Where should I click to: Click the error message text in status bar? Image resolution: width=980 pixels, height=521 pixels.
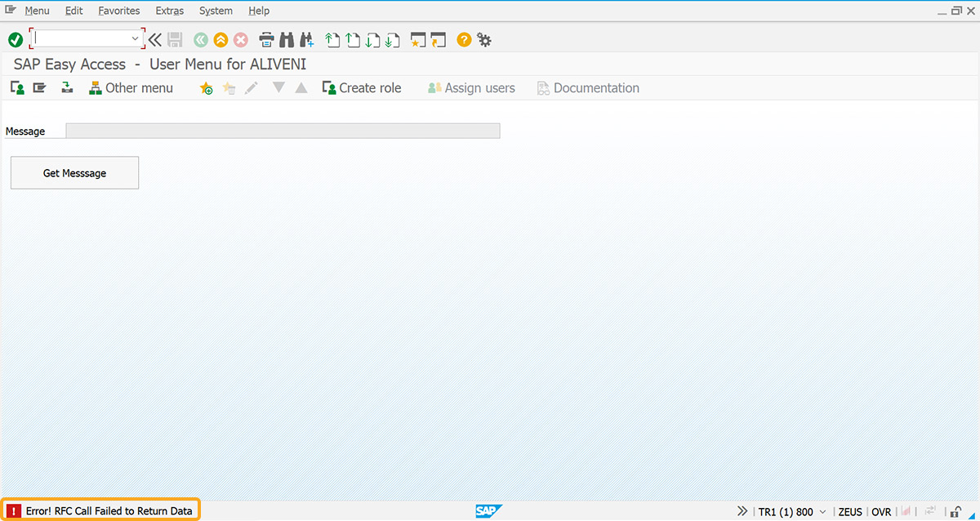click(109, 511)
